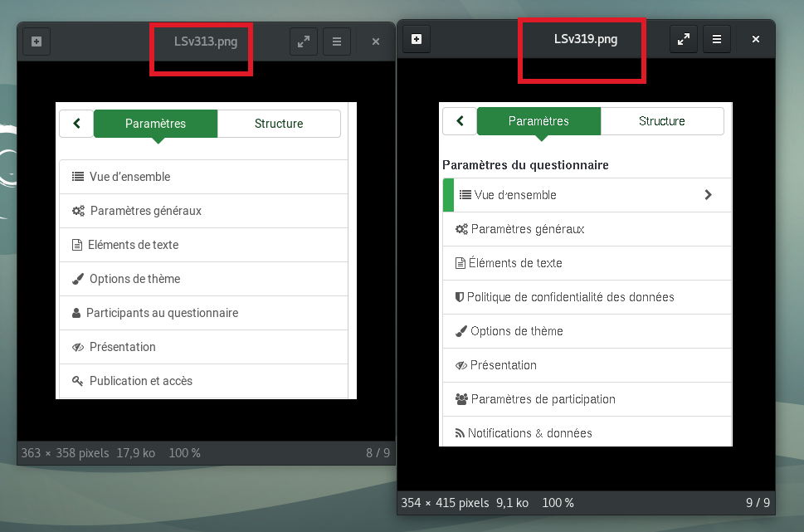Close the LSv313.png window
The image size is (804, 532).
click(x=376, y=41)
